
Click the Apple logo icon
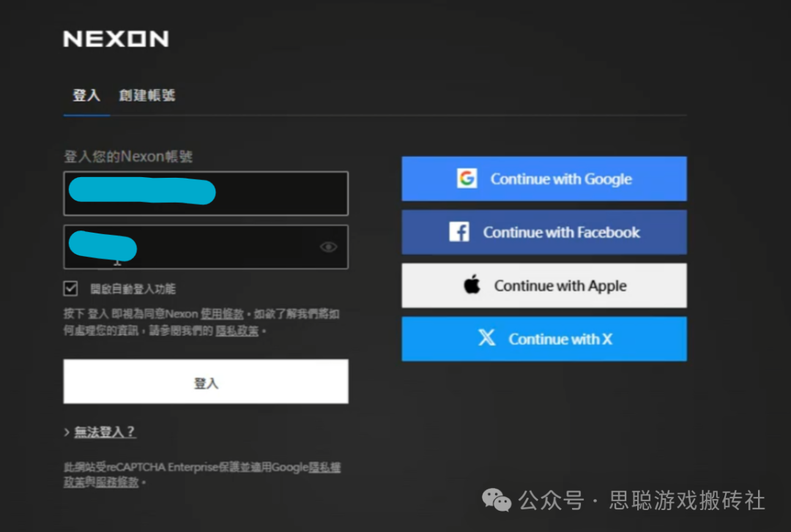[472, 285]
